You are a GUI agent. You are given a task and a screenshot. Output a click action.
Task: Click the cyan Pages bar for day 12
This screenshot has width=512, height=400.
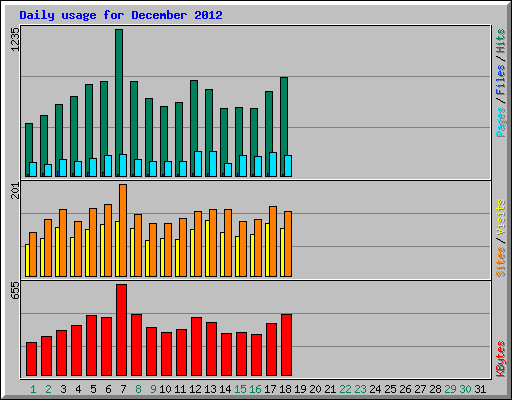tap(198, 164)
